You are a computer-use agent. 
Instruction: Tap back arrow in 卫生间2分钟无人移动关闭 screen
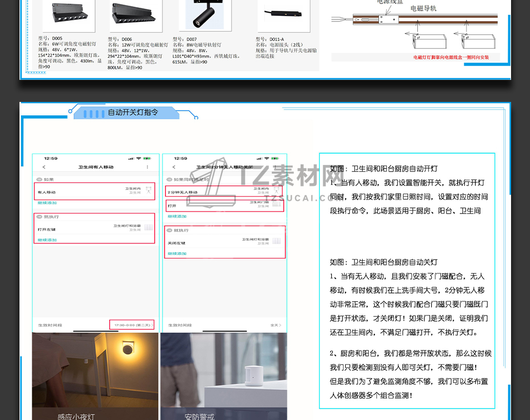[174, 167]
